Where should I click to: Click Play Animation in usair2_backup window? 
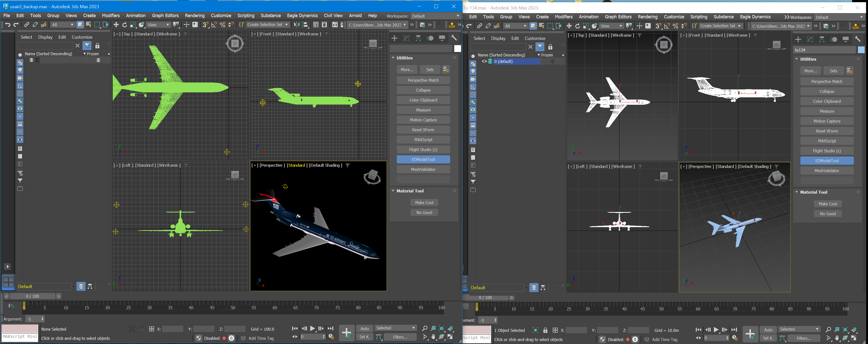(313, 328)
